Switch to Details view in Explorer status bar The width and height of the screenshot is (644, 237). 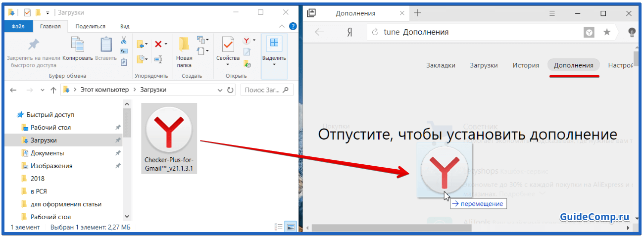(279, 227)
